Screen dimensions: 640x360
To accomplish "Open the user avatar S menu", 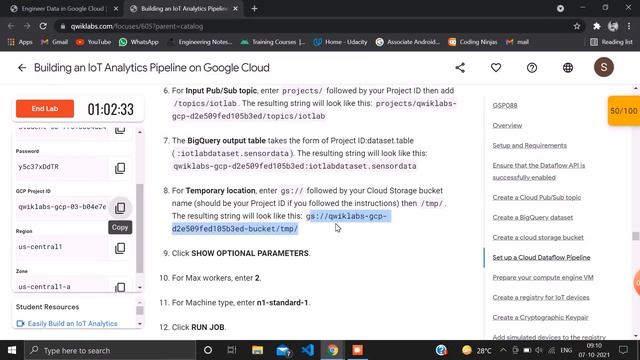I will 604,67.
